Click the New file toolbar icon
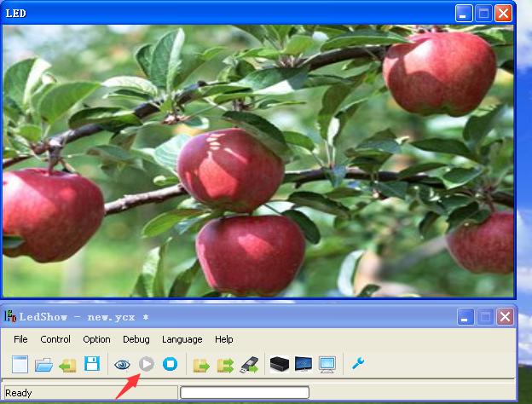Image resolution: width=532 pixels, height=404 pixels. pos(20,364)
